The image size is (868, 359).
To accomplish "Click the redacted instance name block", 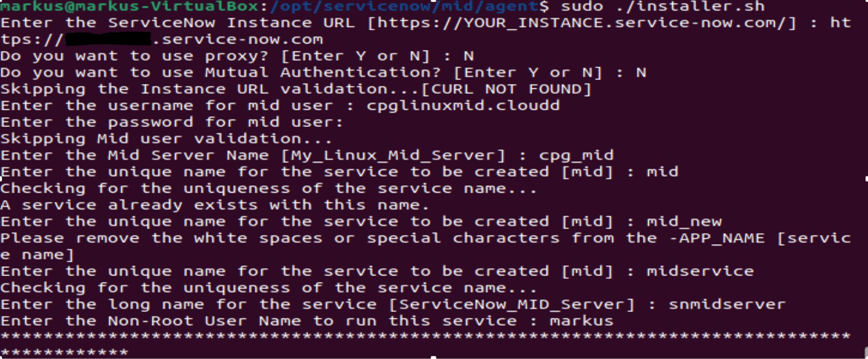I will click(x=108, y=39).
